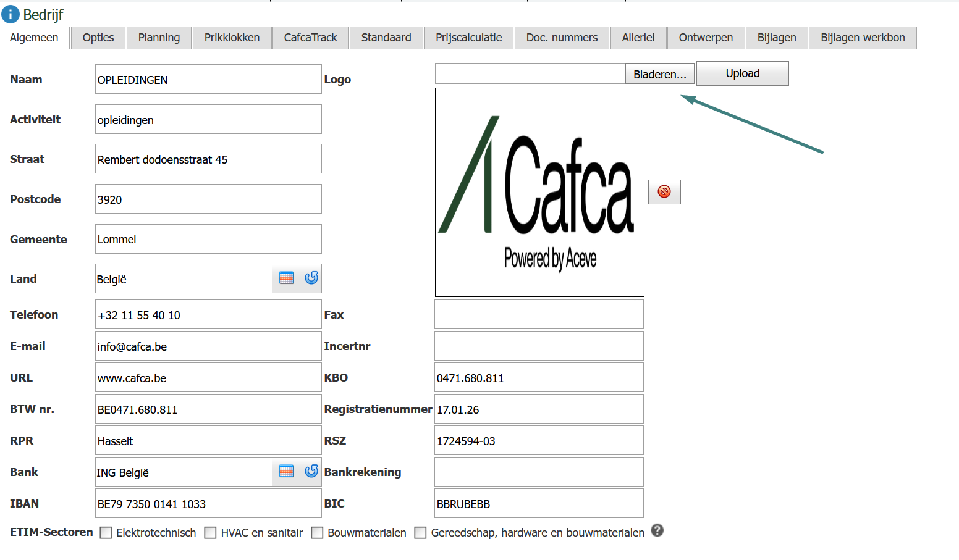
Task: Click the empty Fax field
Action: pos(539,314)
